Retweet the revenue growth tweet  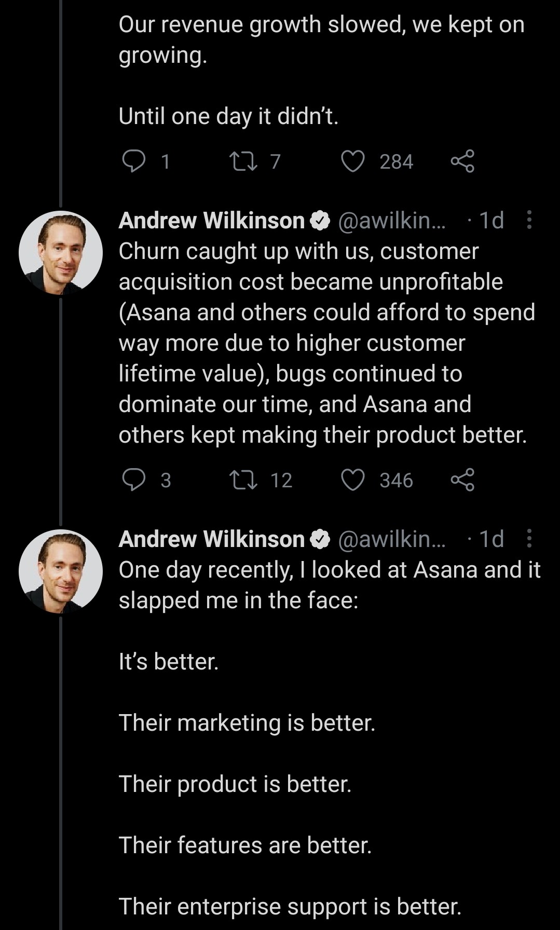[243, 161]
